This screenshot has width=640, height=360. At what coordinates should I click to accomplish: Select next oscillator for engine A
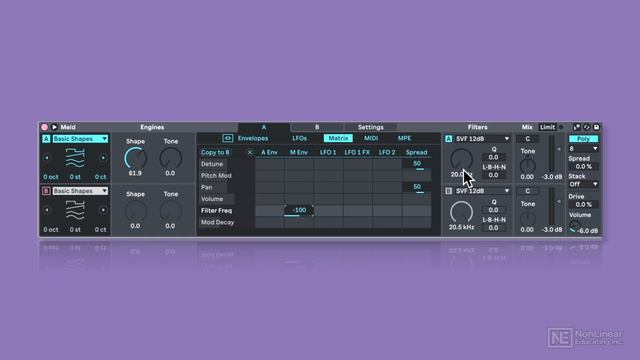point(103,158)
